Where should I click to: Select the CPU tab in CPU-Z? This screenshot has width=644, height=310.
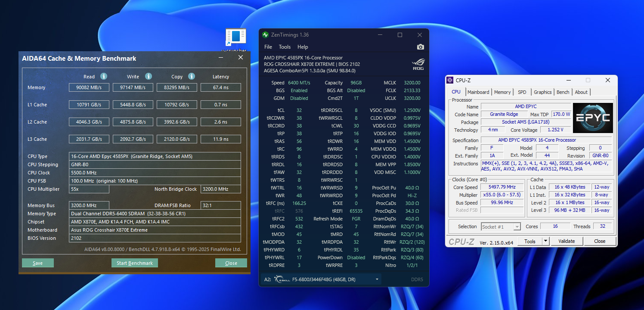(456, 92)
